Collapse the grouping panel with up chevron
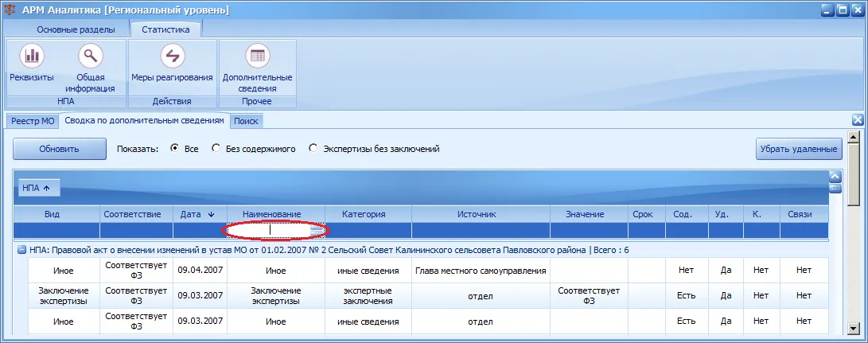 835,176
